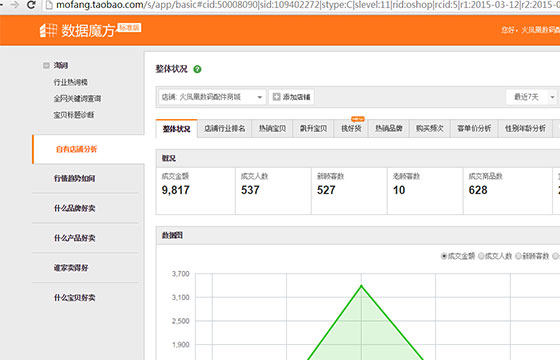
Task: Click the green help icon beside 整体状况
Action: click(x=197, y=69)
